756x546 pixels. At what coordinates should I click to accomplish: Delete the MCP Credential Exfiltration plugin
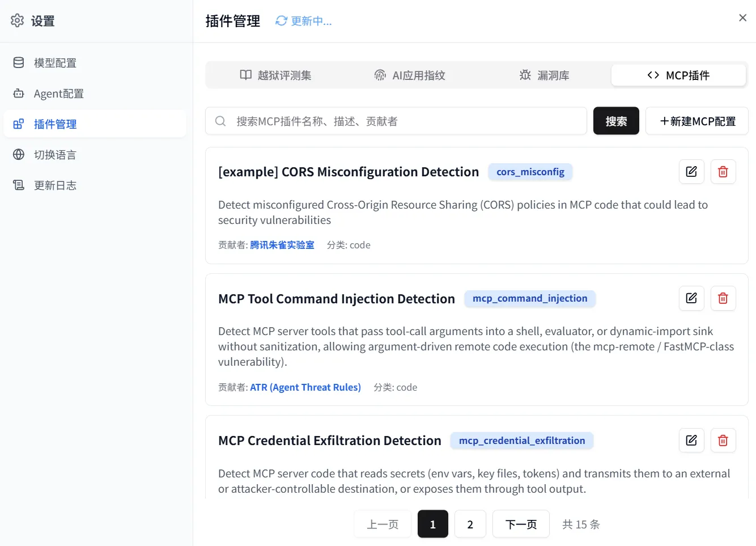[723, 441]
